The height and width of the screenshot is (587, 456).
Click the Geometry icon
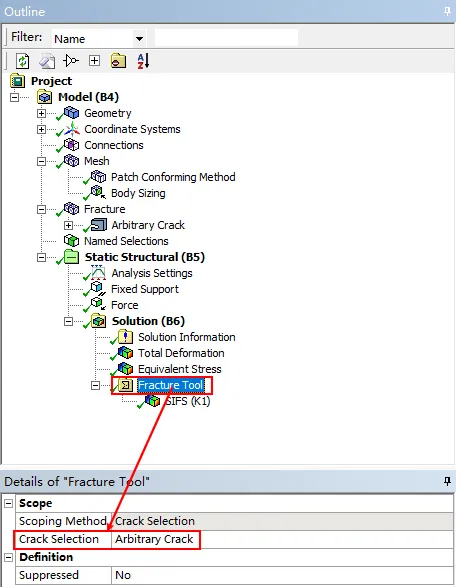coord(71,113)
